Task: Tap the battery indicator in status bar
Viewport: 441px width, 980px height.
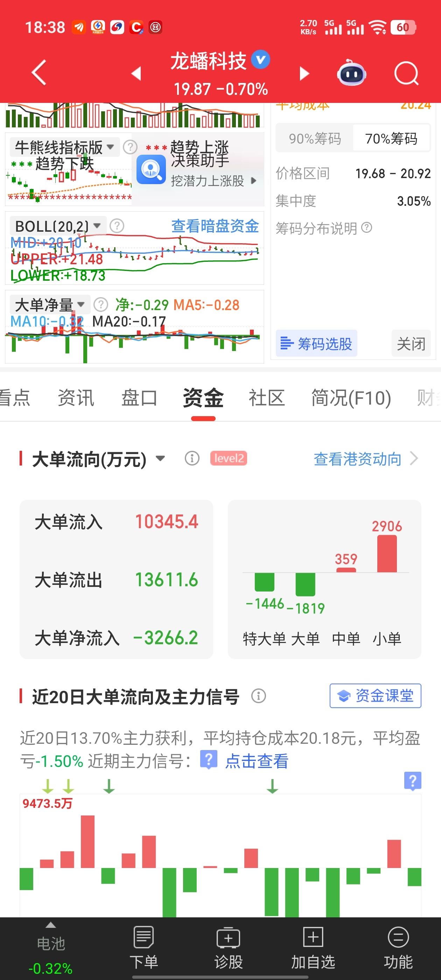Action: coord(403,27)
